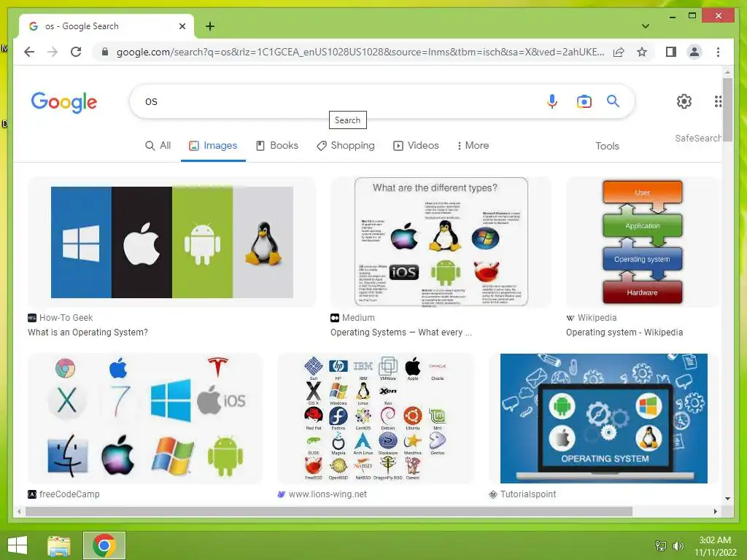Screen dimensions: 747x560
Task: Switch to the Shopping tab
Action: click(x=346, y=146)
